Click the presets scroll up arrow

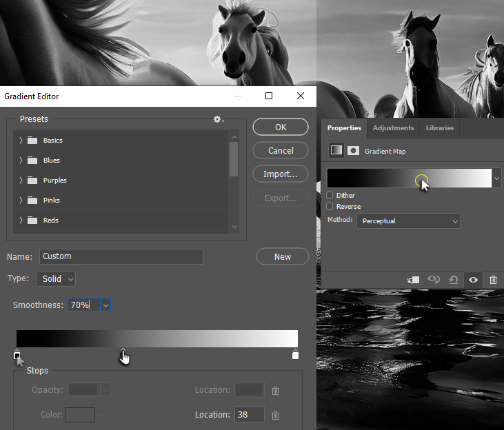[x=234, y=137]
